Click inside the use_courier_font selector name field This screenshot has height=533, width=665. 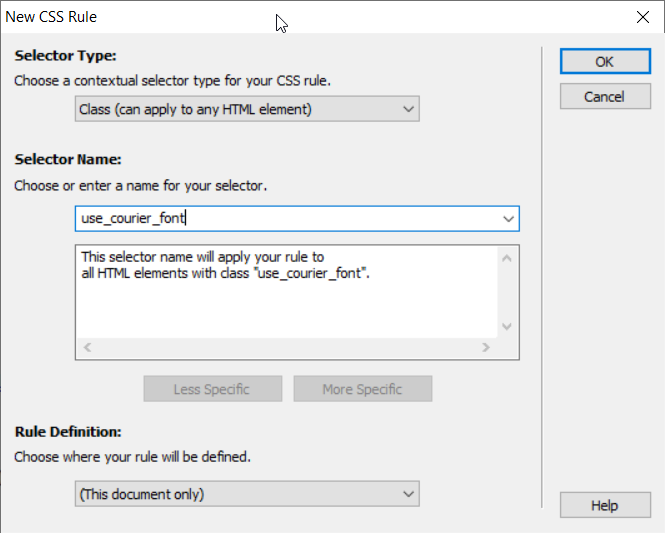pyautogui.click(x=285, y=218)
